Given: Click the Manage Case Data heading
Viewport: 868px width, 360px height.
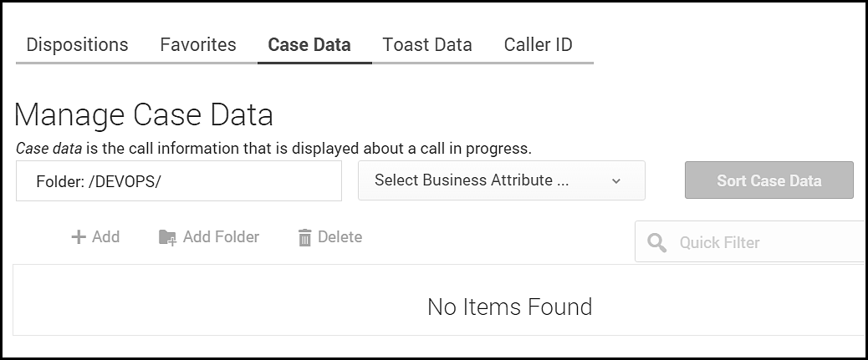Looking at the screenshot, I should [144, 114].
